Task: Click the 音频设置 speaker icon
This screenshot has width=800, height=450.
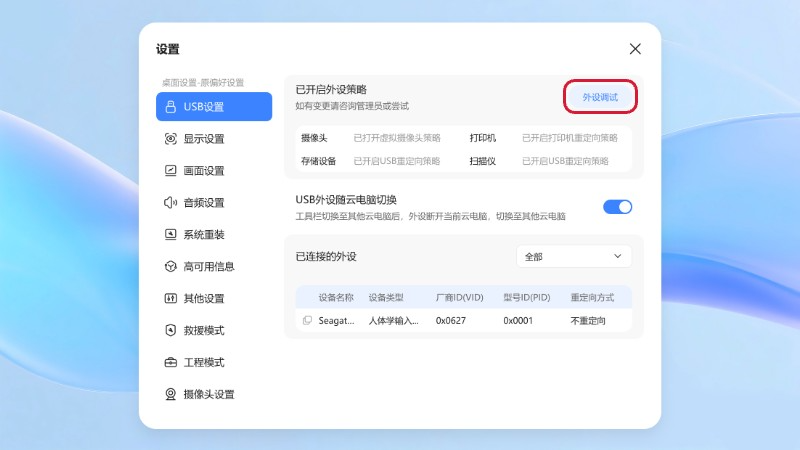Action: (170, 203)
